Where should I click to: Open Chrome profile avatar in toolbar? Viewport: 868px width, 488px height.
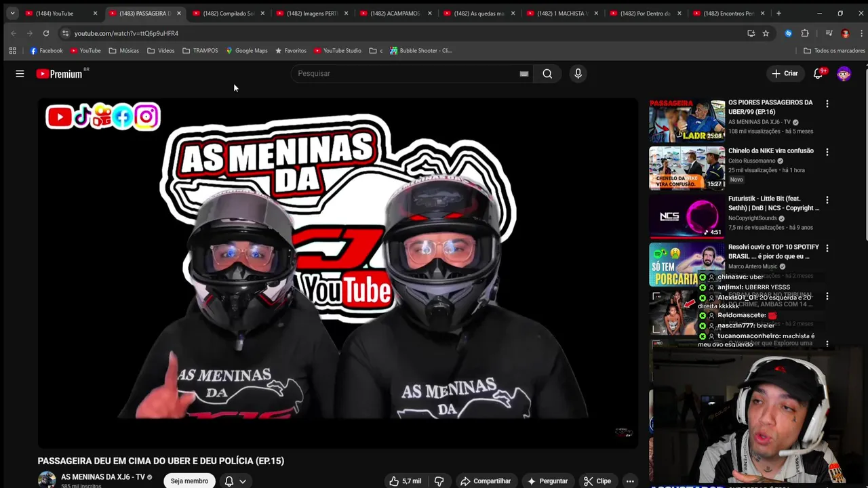[845, 33]
